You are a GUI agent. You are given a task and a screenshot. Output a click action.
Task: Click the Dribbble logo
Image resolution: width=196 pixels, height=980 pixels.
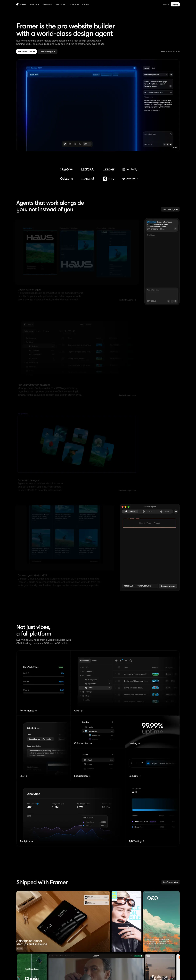66,169
